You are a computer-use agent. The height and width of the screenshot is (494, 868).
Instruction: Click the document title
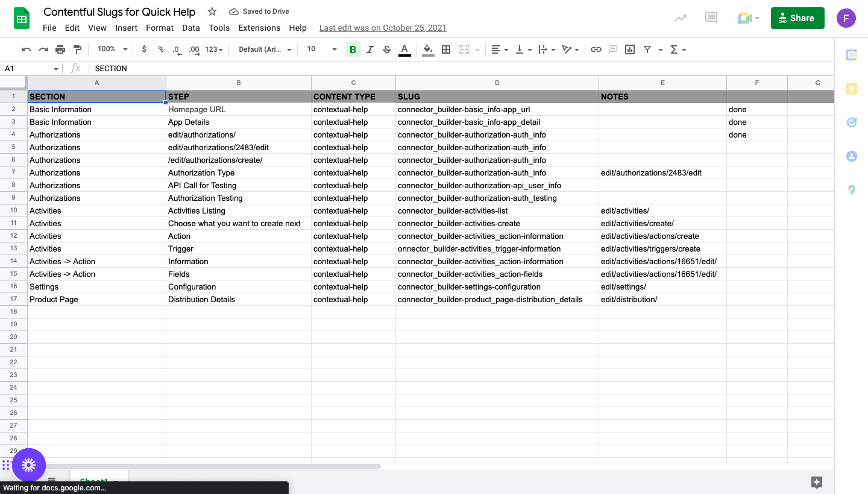(119, 11)
